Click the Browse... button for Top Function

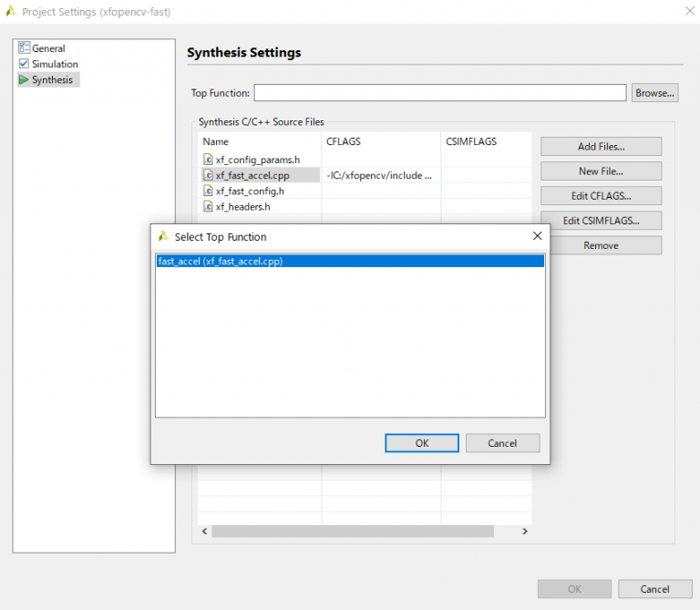(x=654, y=93)
